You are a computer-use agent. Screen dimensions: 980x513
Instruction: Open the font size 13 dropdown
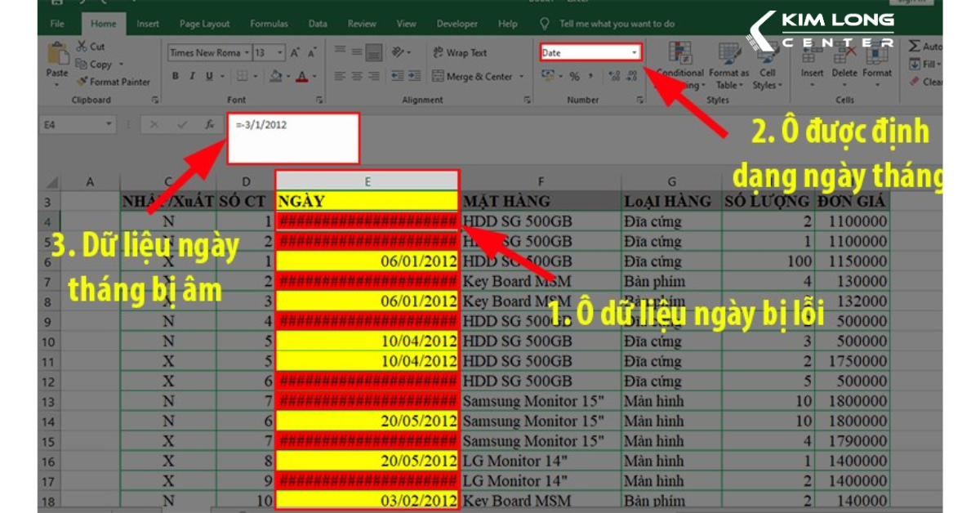pyautogui.click(x=281, y=53)
